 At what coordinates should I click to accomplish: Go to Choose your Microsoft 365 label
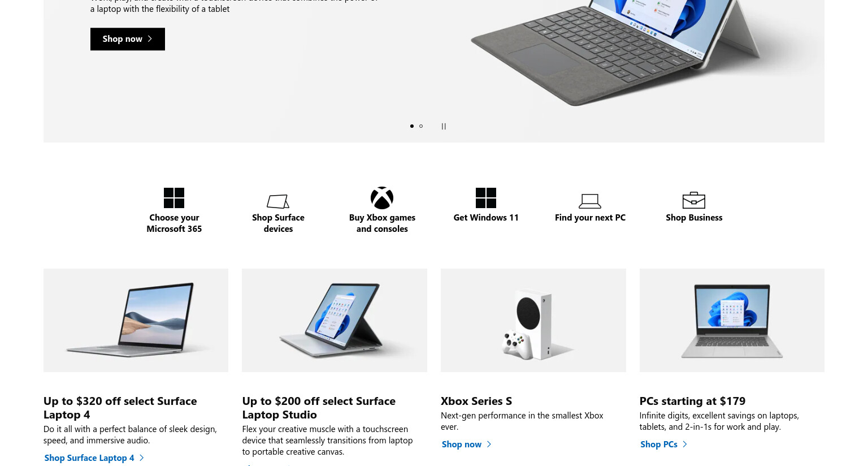(x=174, y=223)
